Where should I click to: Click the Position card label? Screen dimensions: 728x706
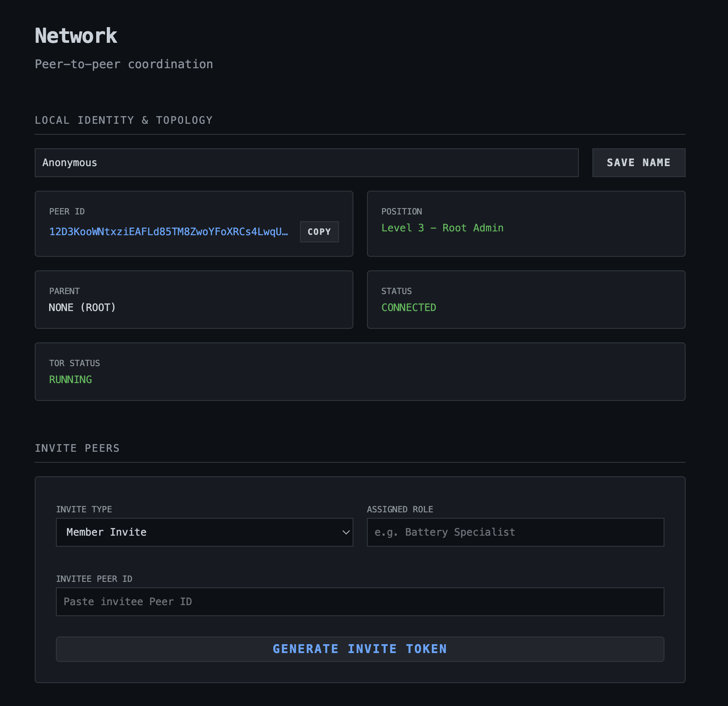401,211
